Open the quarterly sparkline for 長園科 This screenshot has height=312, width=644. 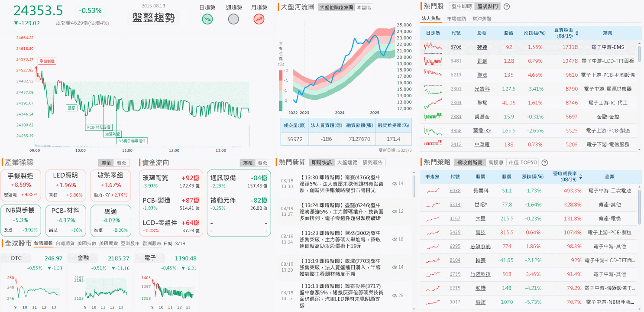433,191
